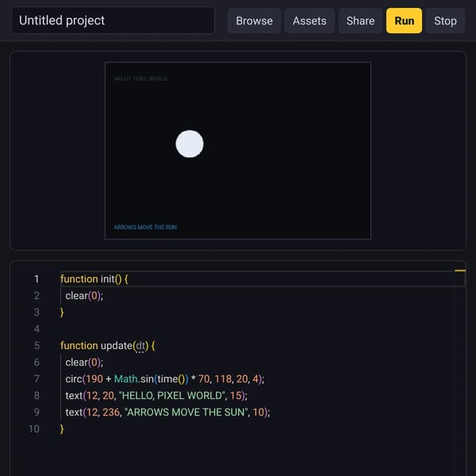Open the Share dialog
Image resolution: width=476 pixels, height=476 pixels.
360,21
